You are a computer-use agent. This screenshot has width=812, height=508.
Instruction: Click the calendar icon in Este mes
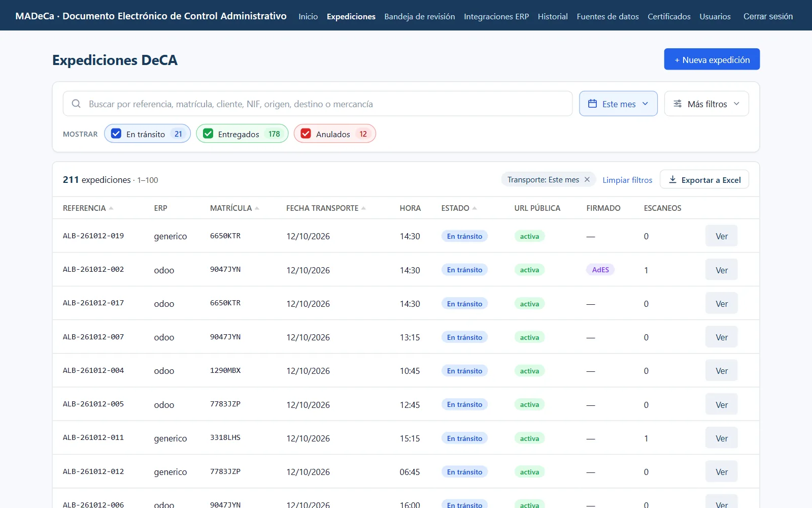[x=592, y=104]
